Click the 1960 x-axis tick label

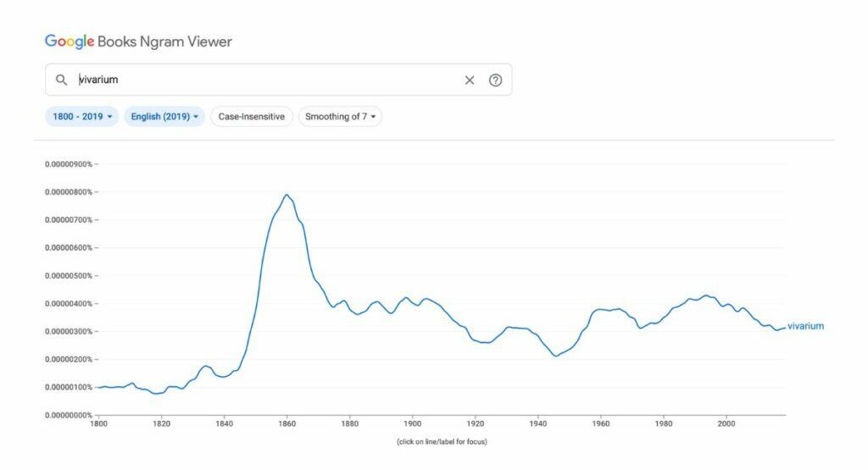coord(601,423)
